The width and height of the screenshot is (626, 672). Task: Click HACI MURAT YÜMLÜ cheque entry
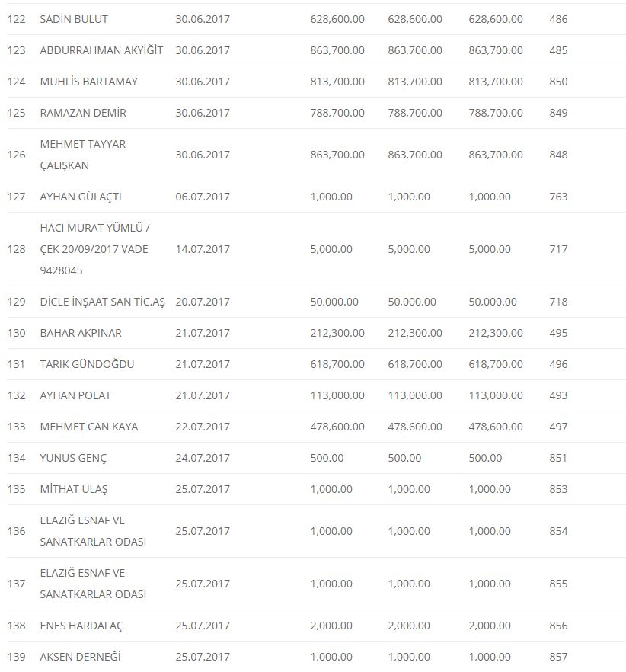tap(94, 249)
